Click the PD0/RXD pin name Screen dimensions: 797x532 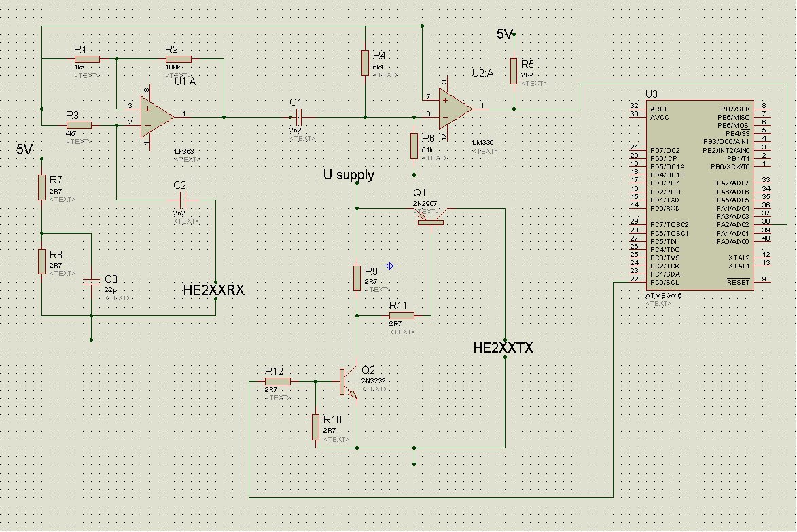point(665,209)
